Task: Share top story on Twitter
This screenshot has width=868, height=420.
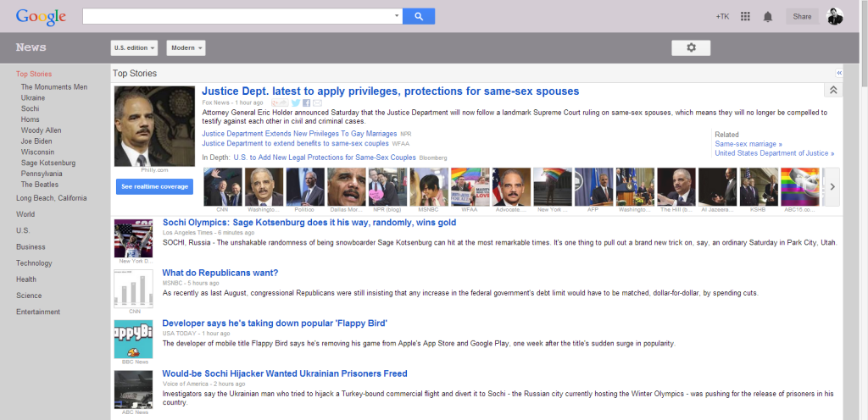Action: [296, 102]
